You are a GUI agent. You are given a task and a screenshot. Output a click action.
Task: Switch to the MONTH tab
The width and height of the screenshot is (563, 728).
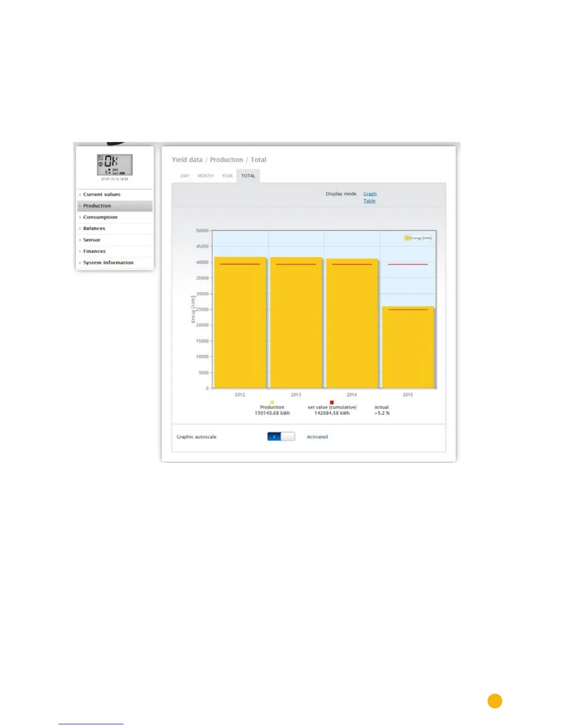point(206,176)
